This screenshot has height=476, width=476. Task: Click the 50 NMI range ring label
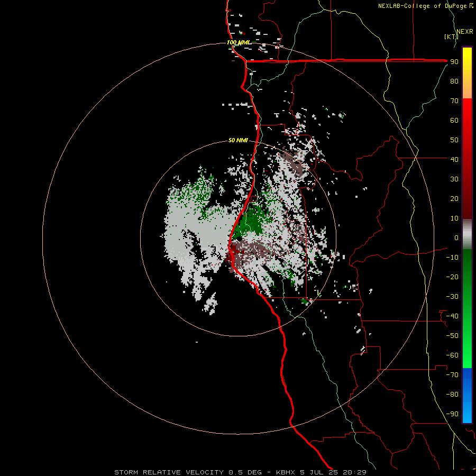[x=238, y=140]
